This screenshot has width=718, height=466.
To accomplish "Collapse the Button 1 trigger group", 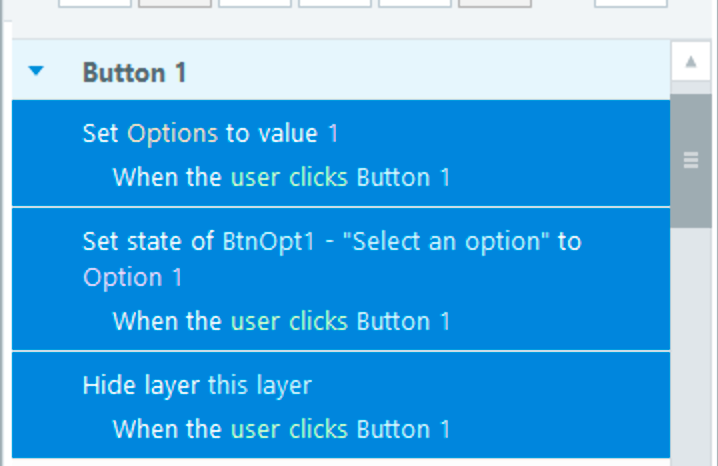I will [x=37, y=72].
